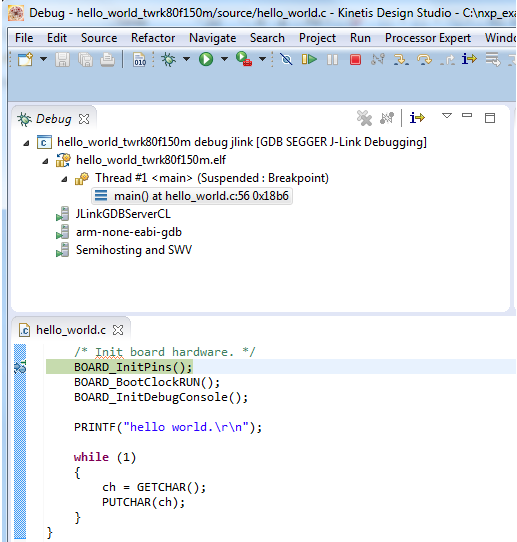Collapse hello_world_twrk80f150m.elf tree node
Viewport: 517px width, 542px height.
(45, 161)
